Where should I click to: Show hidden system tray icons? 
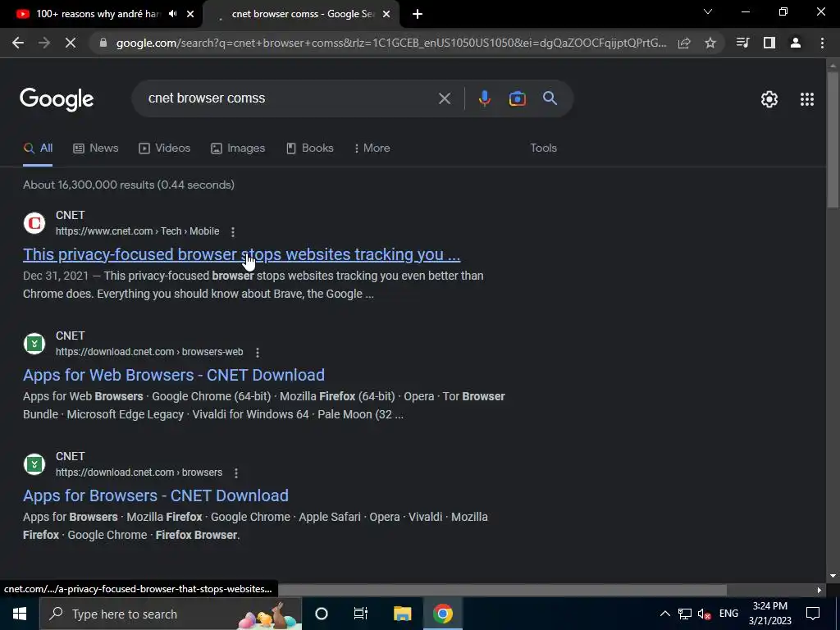[x=664, y=614]
